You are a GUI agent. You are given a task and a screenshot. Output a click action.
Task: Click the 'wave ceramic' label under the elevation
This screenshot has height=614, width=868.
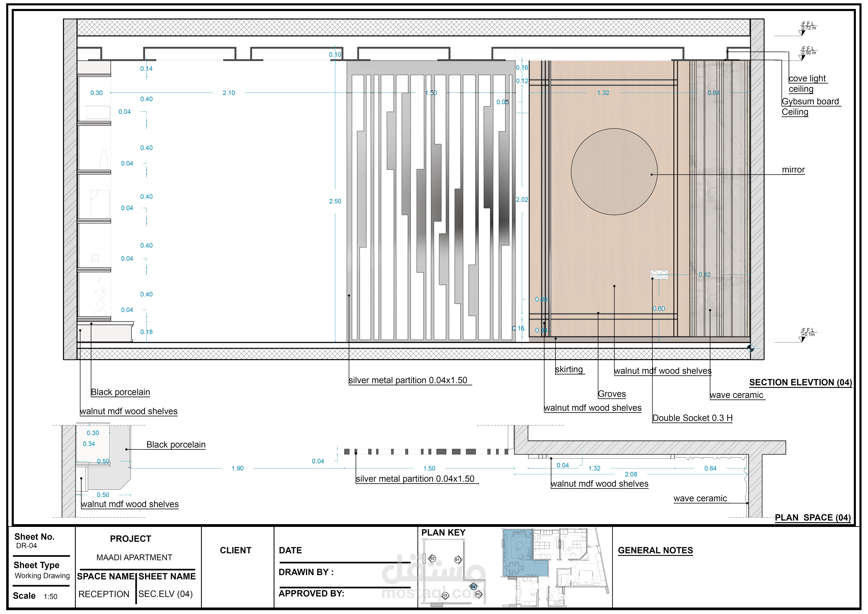click(x=736, y=395)
